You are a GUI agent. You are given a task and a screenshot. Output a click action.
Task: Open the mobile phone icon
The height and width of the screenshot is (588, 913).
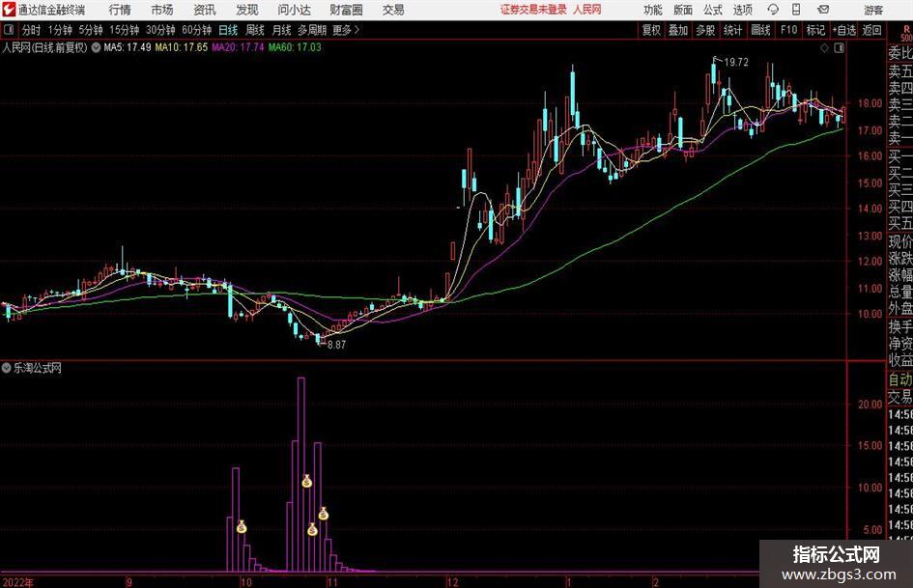click(796, 10)
